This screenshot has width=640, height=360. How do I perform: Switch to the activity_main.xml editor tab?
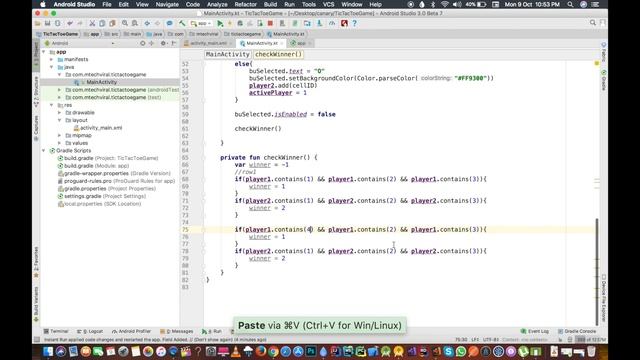coord(208,43)
